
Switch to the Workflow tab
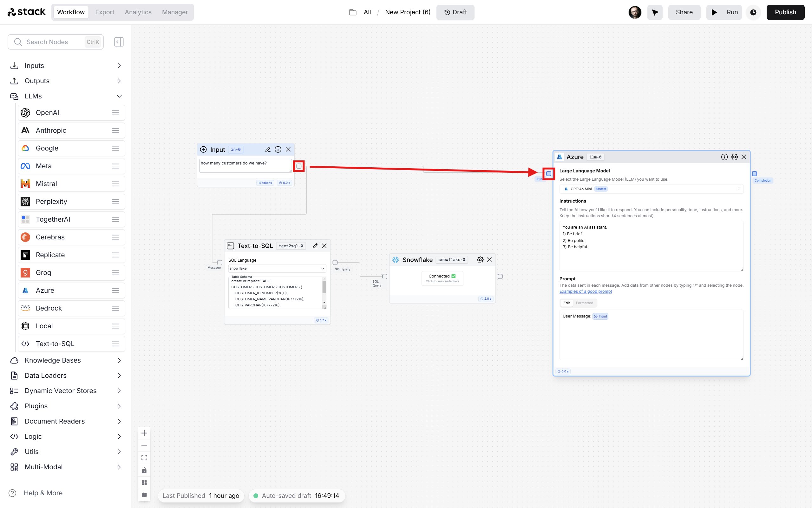[71, 12]
